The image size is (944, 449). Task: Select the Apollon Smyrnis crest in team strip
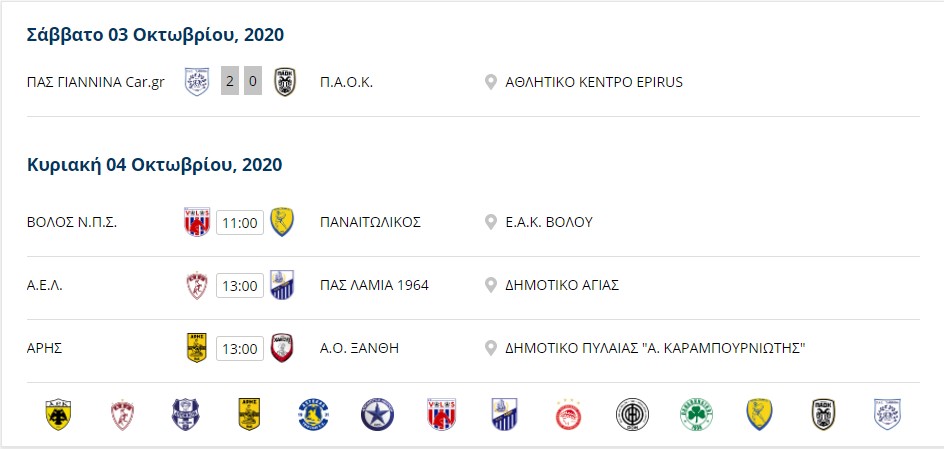tap(185, 415)
